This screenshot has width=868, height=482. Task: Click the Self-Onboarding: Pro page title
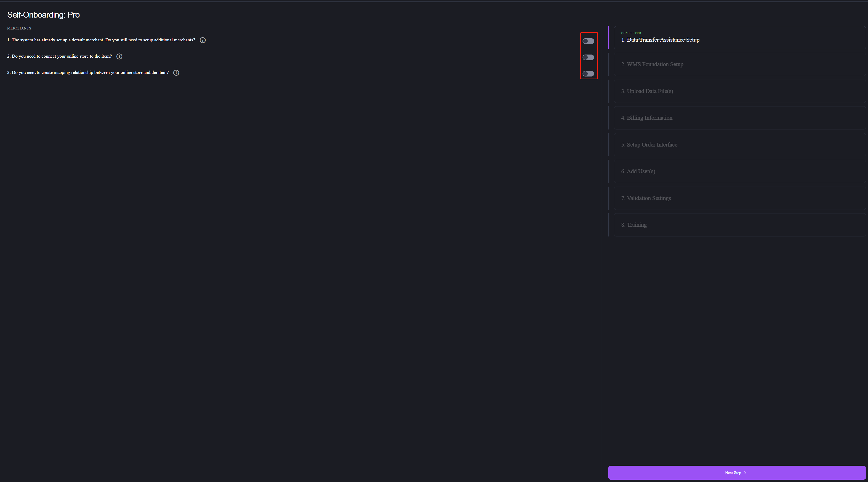(43, 14)
